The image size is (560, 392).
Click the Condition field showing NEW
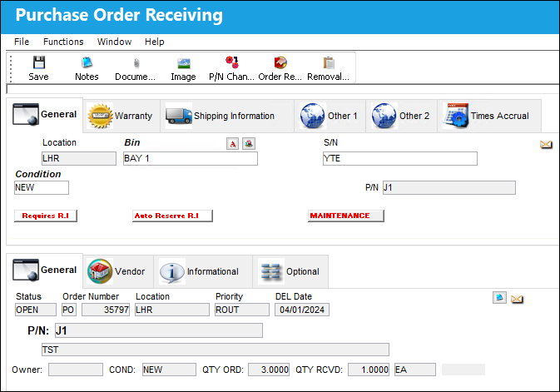point(42,187)
